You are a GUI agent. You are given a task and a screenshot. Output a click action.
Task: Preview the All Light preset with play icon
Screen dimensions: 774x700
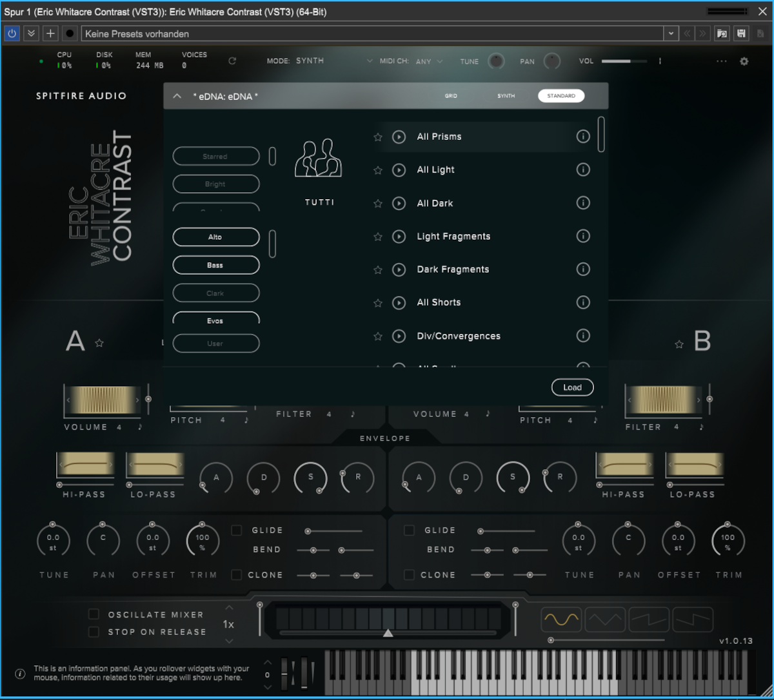(399, 170)
